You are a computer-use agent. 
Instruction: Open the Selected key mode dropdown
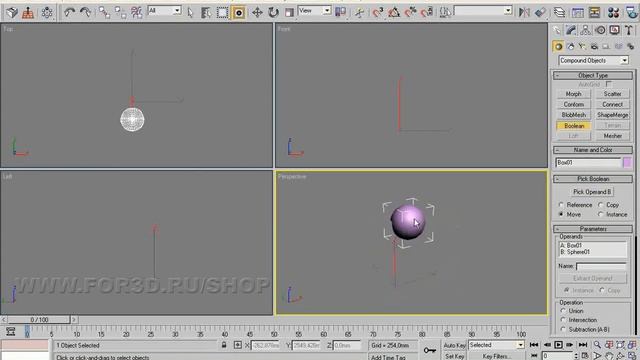pos(496,345)
